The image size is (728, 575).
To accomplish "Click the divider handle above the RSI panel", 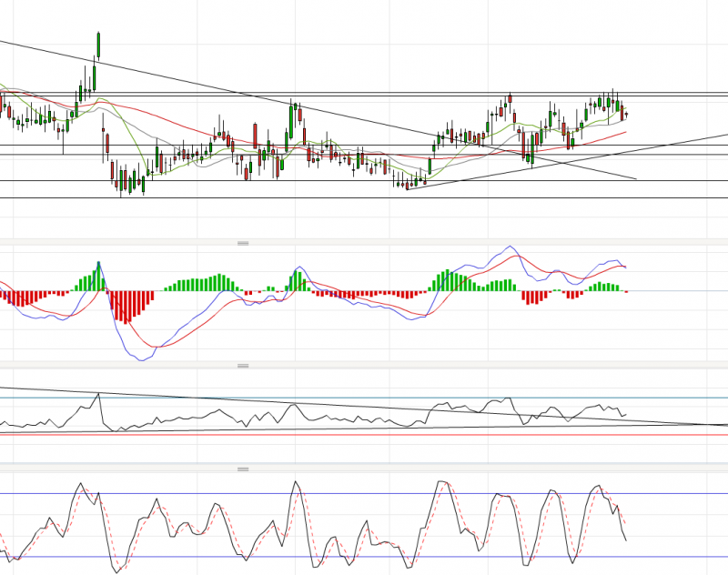I will coord(243,366).
